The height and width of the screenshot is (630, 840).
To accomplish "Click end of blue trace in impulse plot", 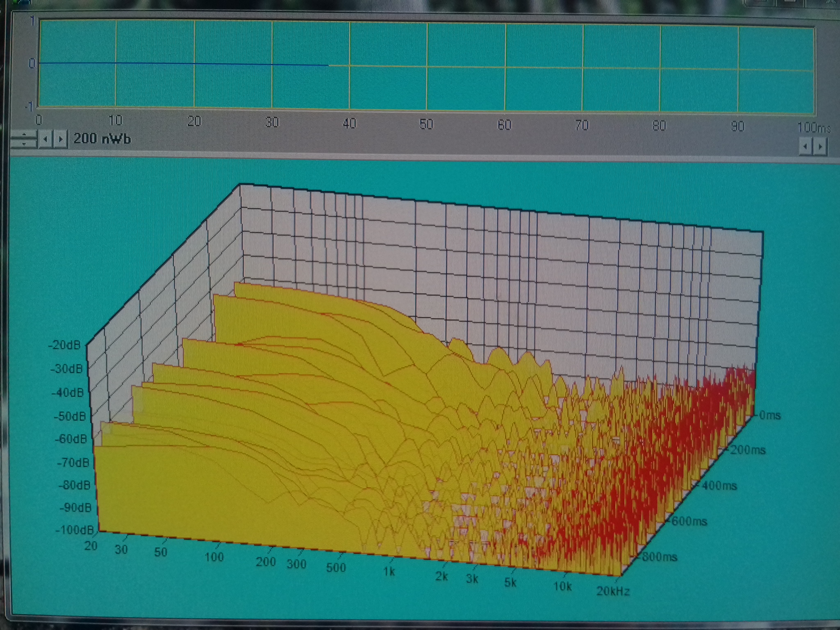I will coord(328,65).
